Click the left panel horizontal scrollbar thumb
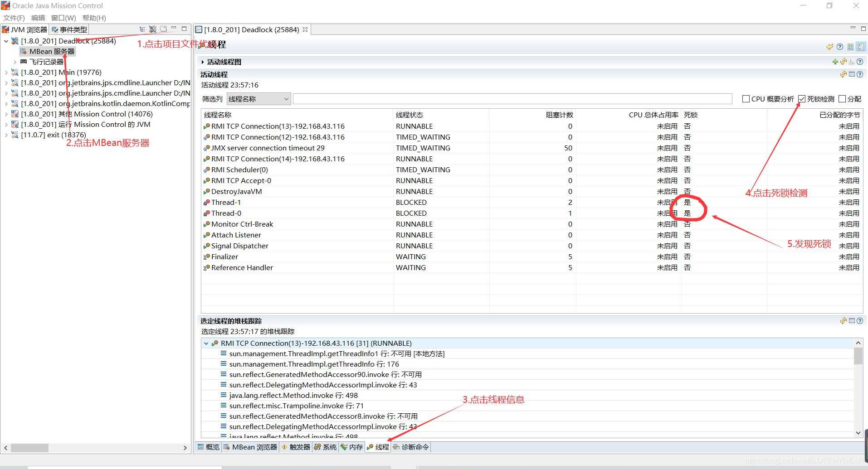This screenshot has width=868, height=469. [29, 448]
